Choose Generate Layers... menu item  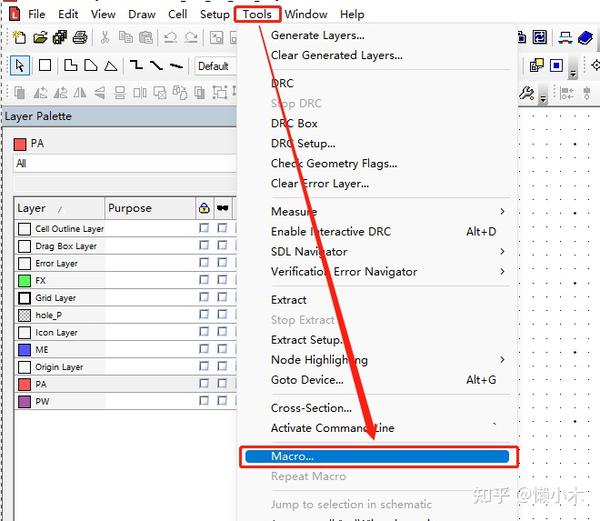[318, 35]
